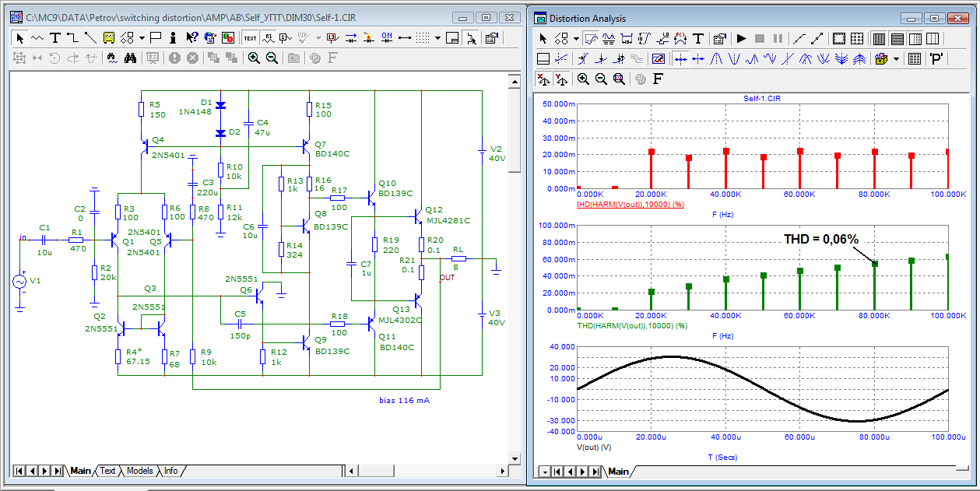This screenshot has width=980, height=491.
Task: Choose the Point Tag tool in analysis toolbar
Action: (662, 39)
